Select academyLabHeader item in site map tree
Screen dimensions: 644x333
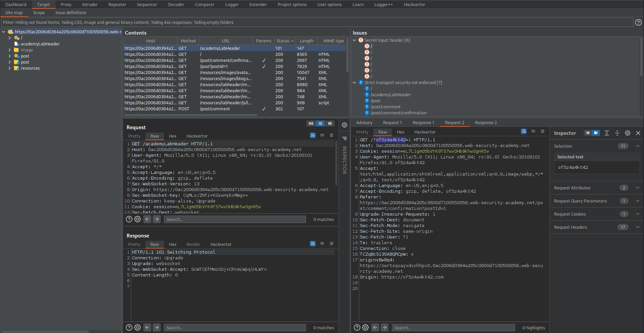tap(40, 44)
